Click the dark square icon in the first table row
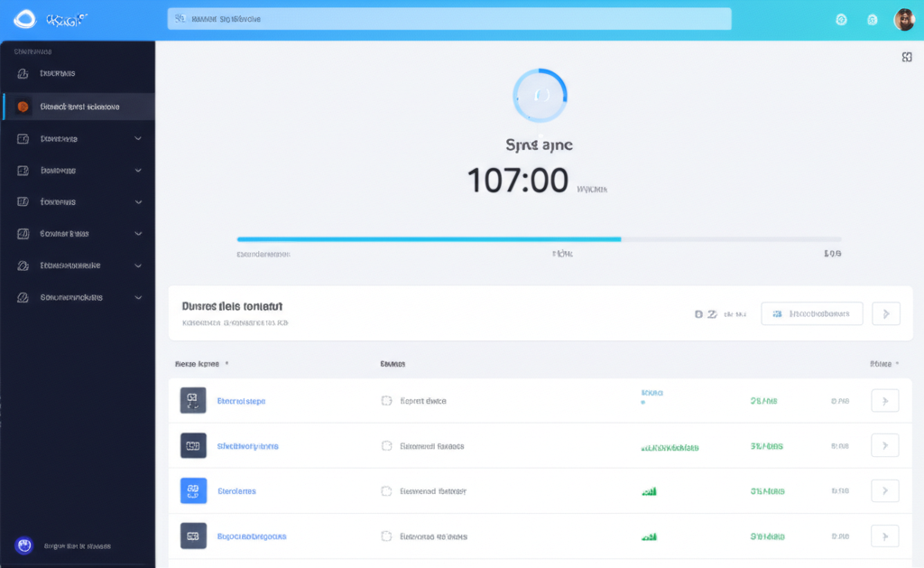924x568 pixels. 192,400
